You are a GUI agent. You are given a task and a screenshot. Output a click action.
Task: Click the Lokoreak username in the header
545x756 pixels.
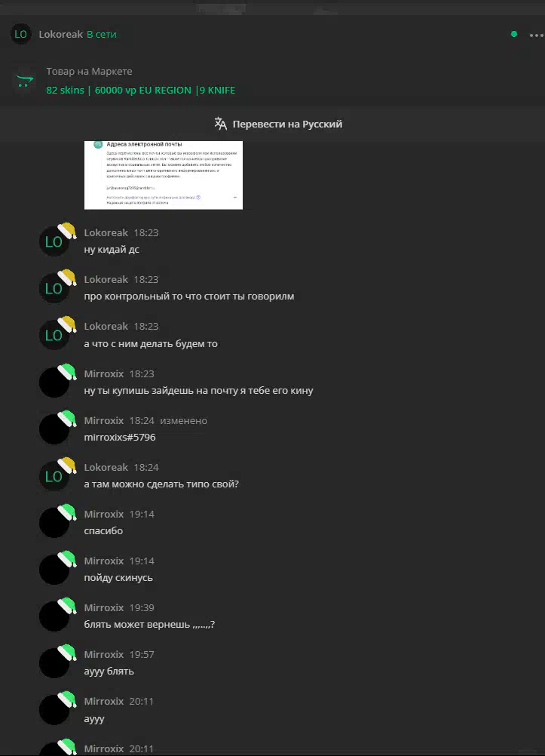pyautogui.click(x=61, y=34)
